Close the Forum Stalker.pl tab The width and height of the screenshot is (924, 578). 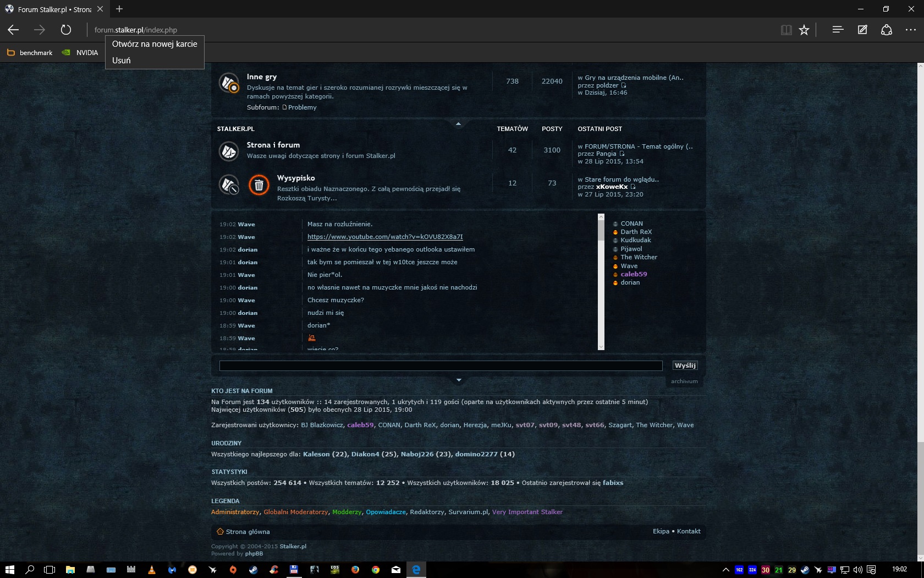click(100, 9)
